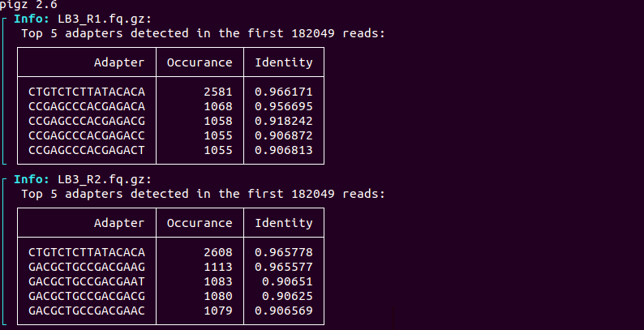Click occurrence value 1079

click(218, 311)
